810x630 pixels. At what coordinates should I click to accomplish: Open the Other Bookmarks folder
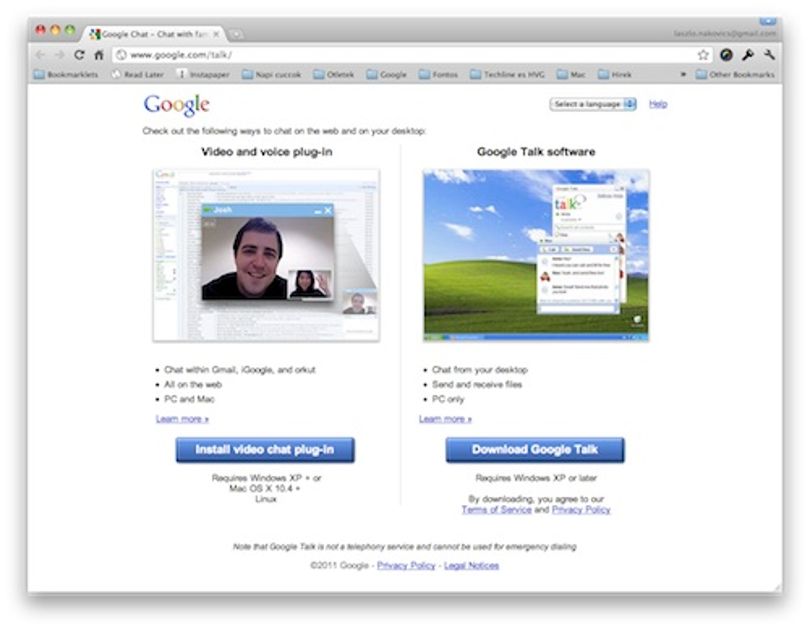[x=735, y=74]
